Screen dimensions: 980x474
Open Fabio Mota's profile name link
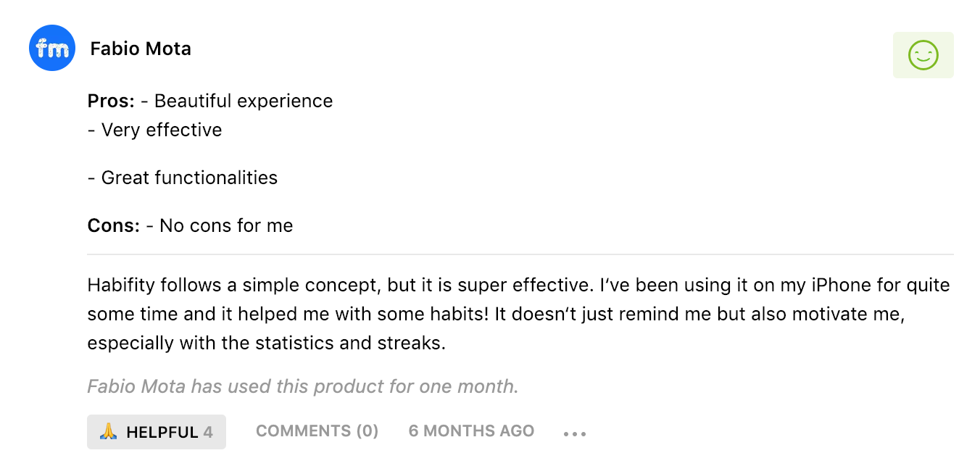pos(141,49)
